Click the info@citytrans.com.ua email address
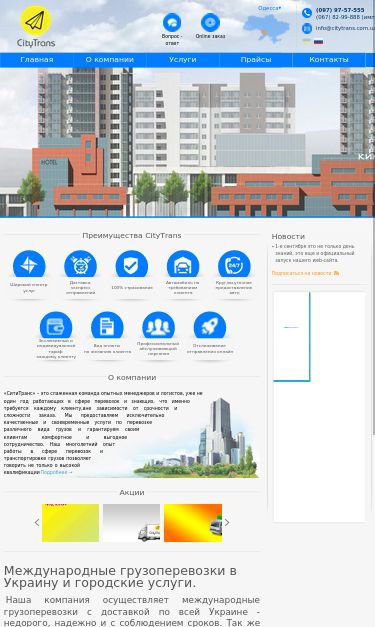This screenshot has height=627, width=375. [345, 28]
